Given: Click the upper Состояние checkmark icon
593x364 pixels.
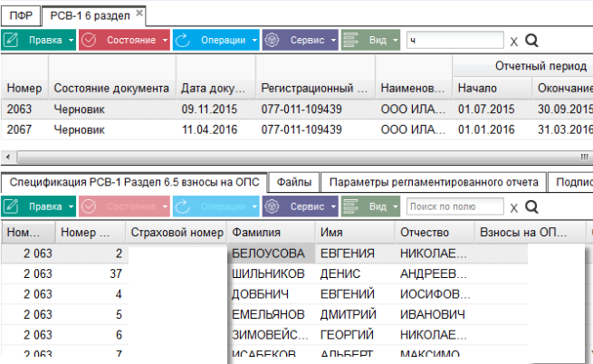Looking at the screenshot, I should (89, 40).
